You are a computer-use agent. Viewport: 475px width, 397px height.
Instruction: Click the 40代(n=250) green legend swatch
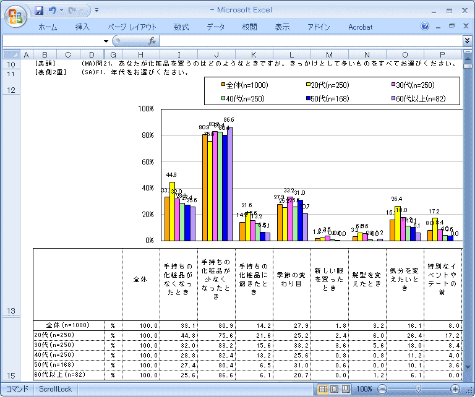(x=223, y=99)
